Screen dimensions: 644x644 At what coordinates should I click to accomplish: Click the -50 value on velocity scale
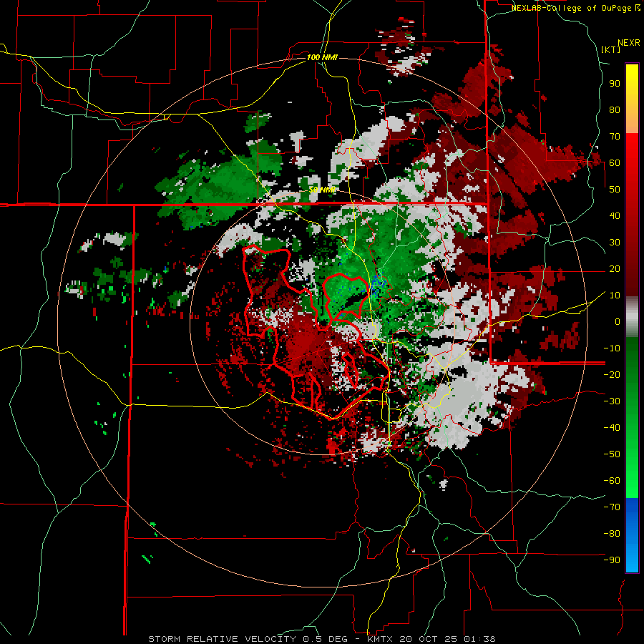tap(612, 454)
